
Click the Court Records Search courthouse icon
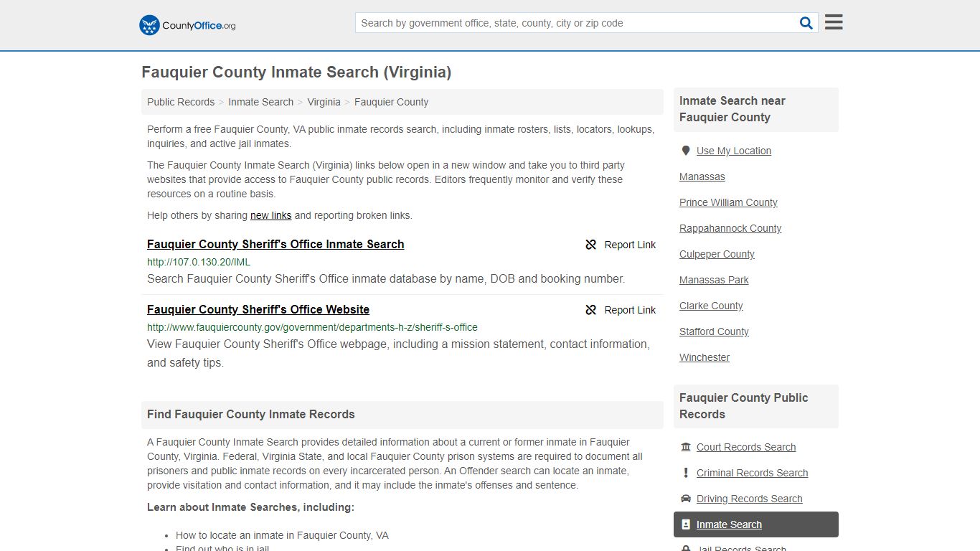click(x=686, y=447)
